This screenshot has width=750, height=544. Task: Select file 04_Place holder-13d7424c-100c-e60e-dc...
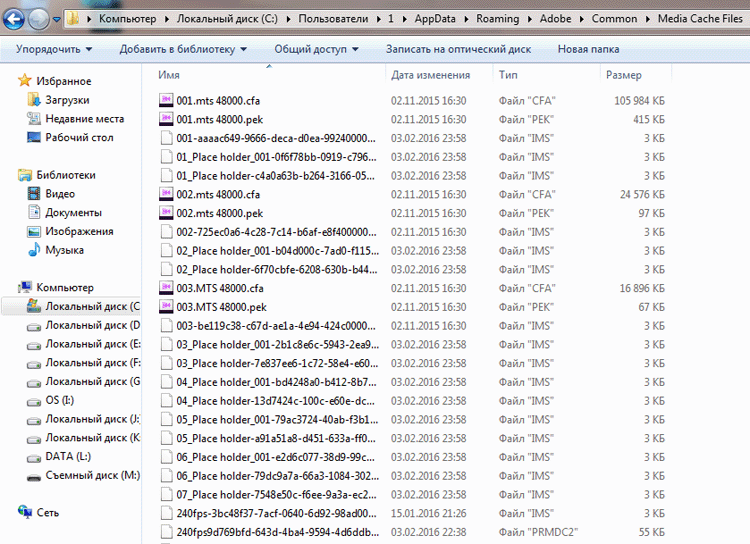[276, 401]
